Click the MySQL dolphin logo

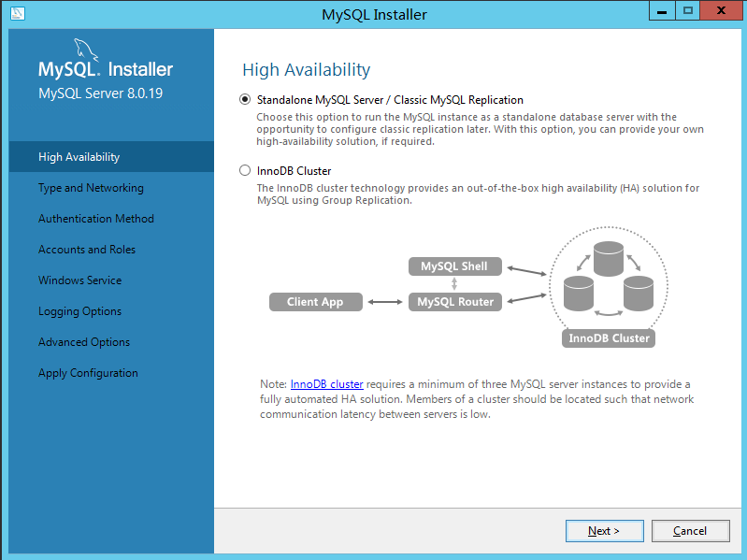(86, 50)
